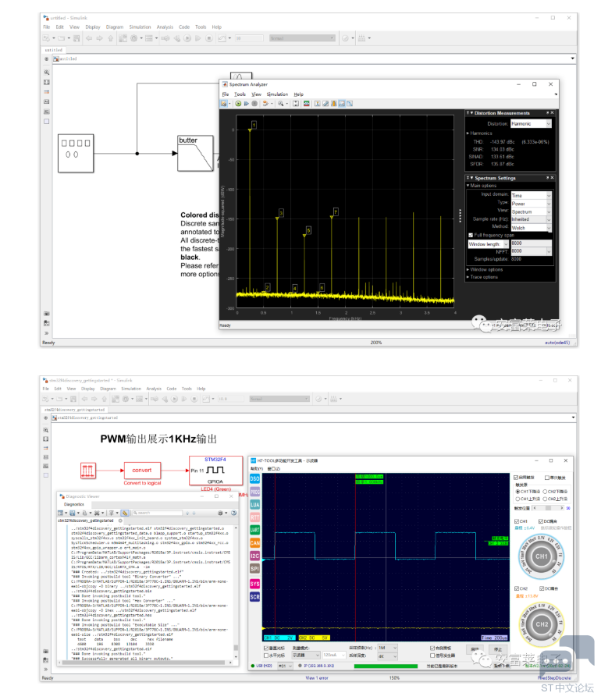Click the Save icon in upper Simulink toolbar
601x700 pixels.
[x=76, y=38]
